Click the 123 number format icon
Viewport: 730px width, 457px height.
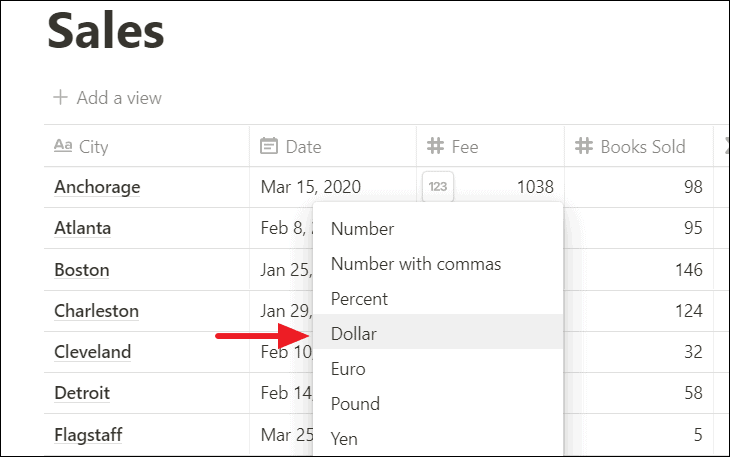tap(438, 187)
